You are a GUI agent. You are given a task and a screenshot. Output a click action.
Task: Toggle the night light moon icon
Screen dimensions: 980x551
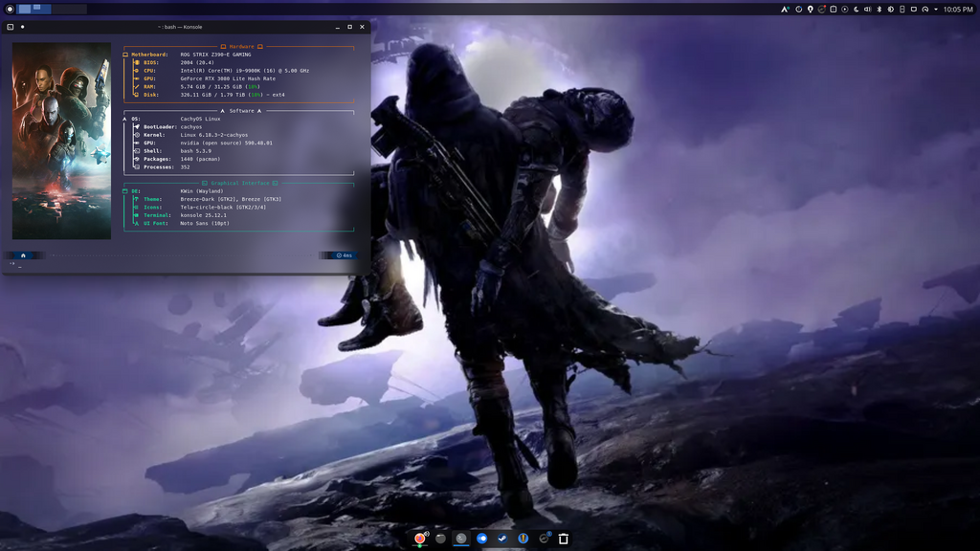(857, 10)
